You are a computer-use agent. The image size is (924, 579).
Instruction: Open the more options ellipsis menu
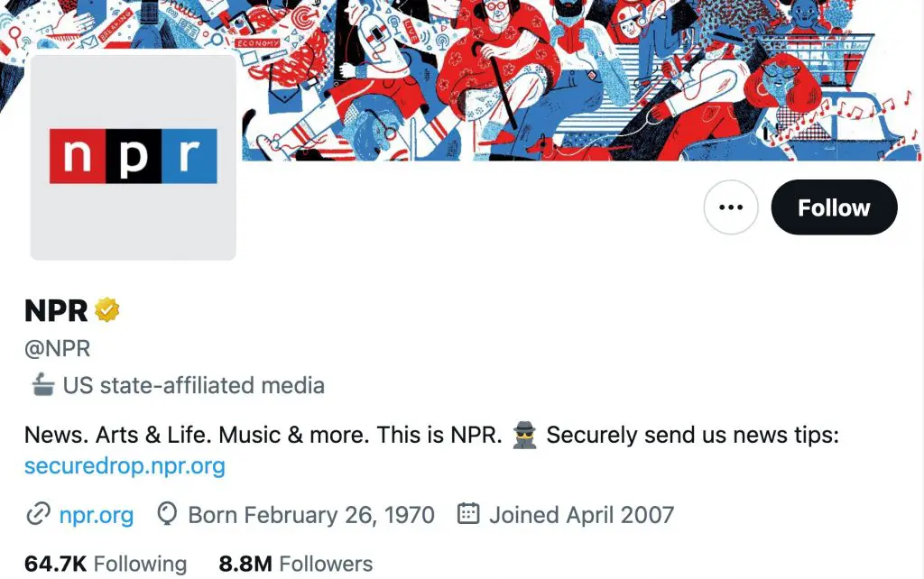(731, 207)
